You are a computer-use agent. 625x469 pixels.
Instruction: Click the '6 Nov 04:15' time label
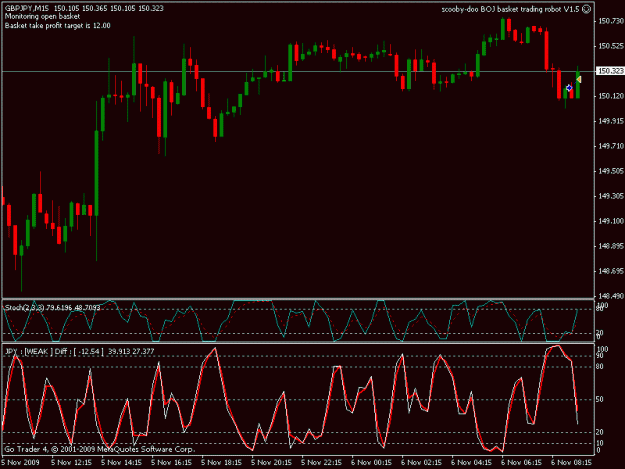(472, 463)
